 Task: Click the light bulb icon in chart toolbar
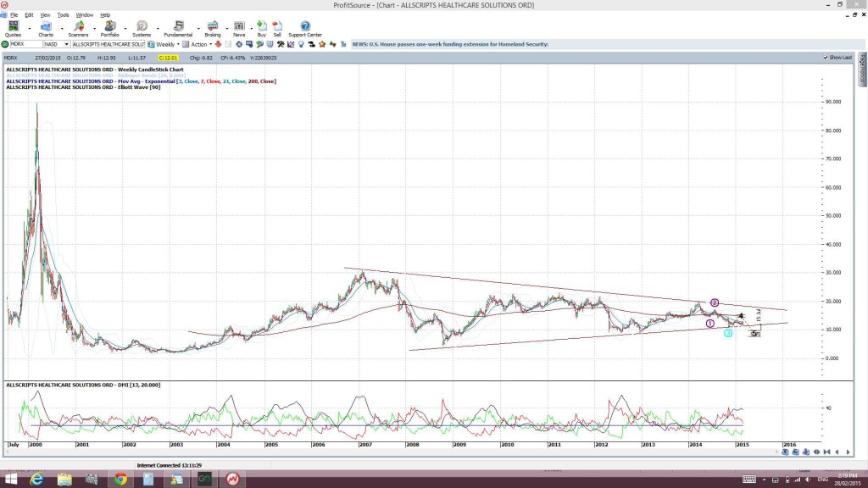point(301,44)
